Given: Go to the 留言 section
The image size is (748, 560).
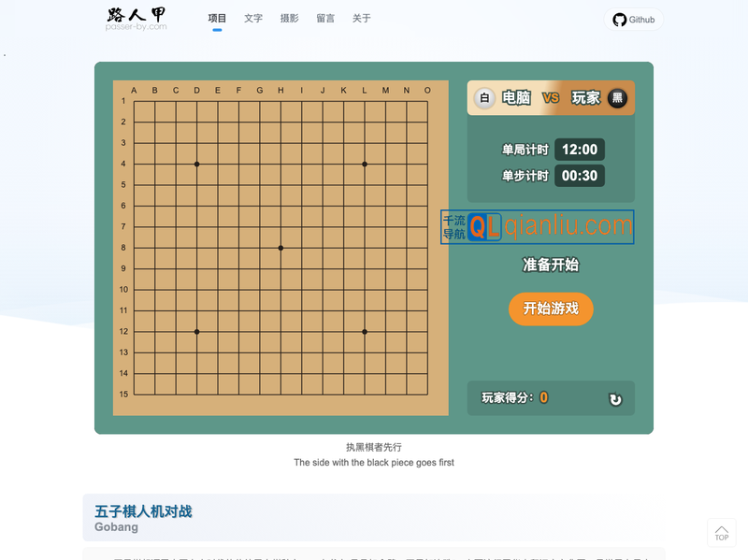Looking at the screenshot, I should click(x=324, y=17).
